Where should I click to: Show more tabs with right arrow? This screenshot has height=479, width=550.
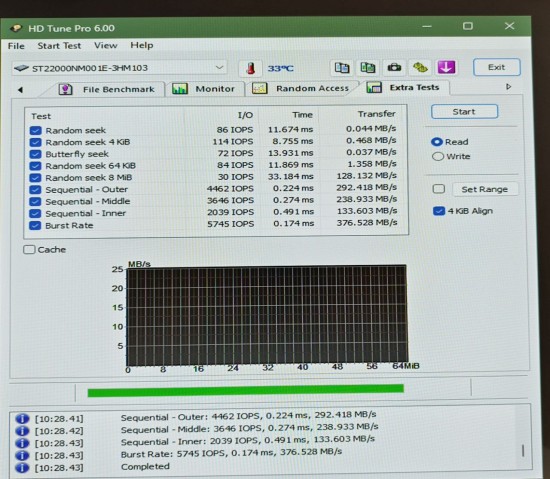tap(509, 87)
